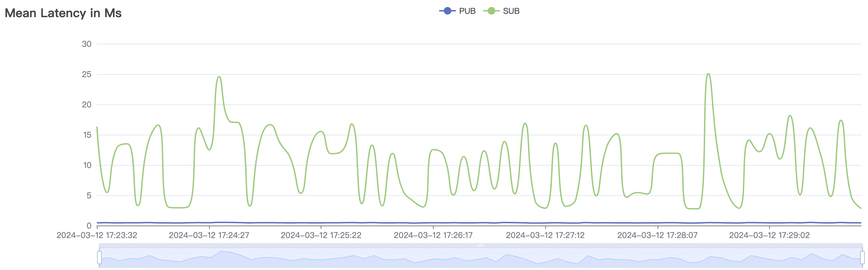Toggle the PUB series legend marker
This screenshot has width=868, height=270.
[x=447, y=11]
